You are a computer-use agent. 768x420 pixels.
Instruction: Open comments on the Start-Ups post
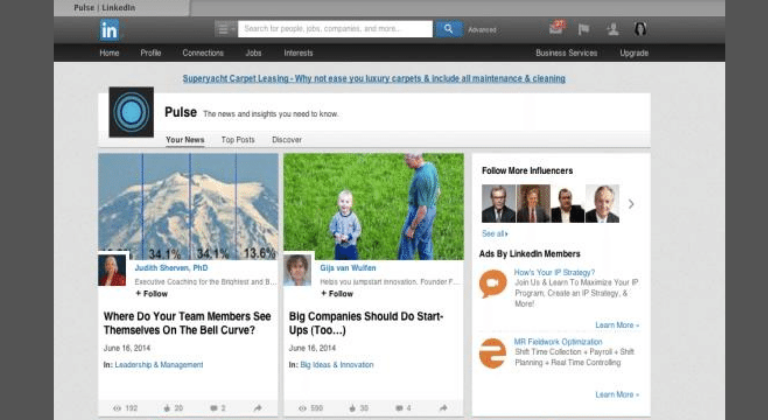click(399, 408)
